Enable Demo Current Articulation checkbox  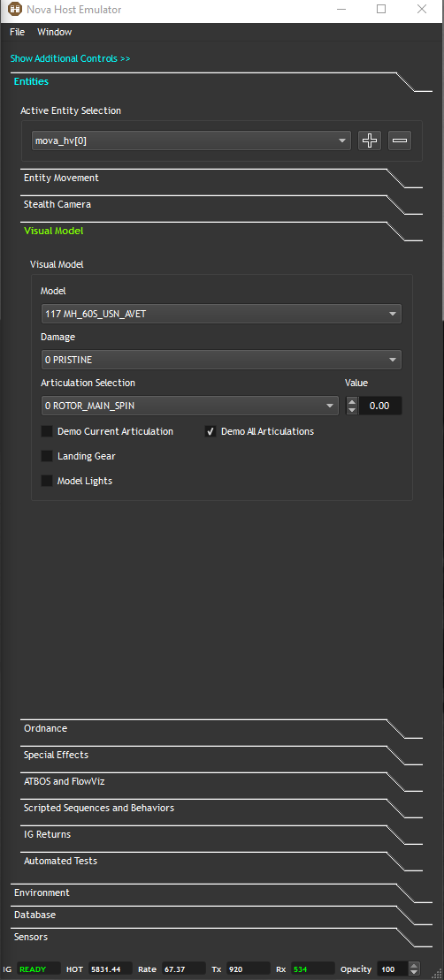(x=47, y=431)
